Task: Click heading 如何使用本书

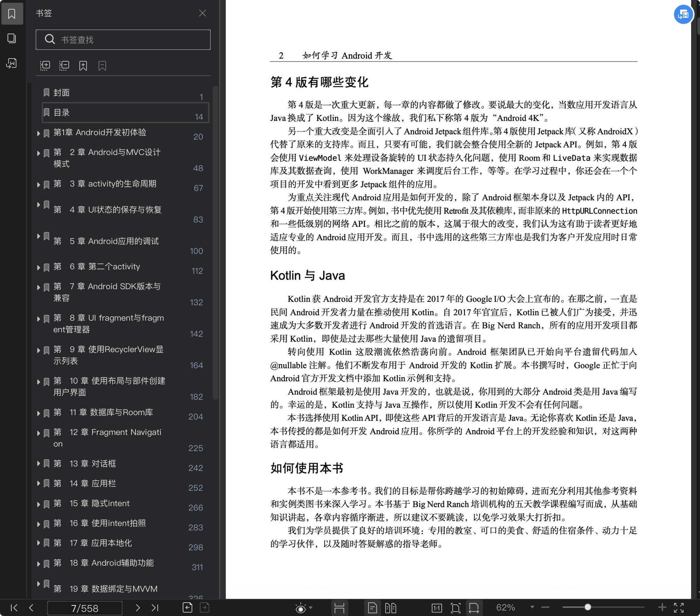Action: pos(307,468)
